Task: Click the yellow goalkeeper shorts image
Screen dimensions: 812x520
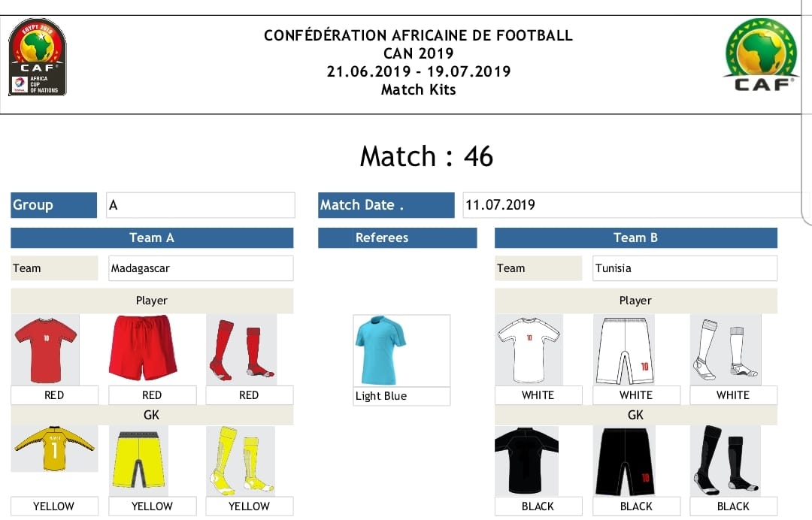Action: [x=139, y=458]
